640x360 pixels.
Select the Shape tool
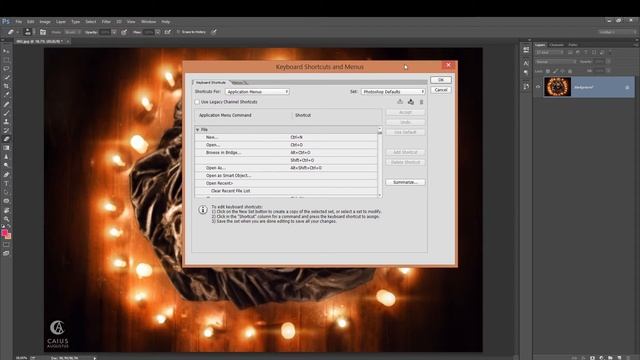[x=6, y=201]
